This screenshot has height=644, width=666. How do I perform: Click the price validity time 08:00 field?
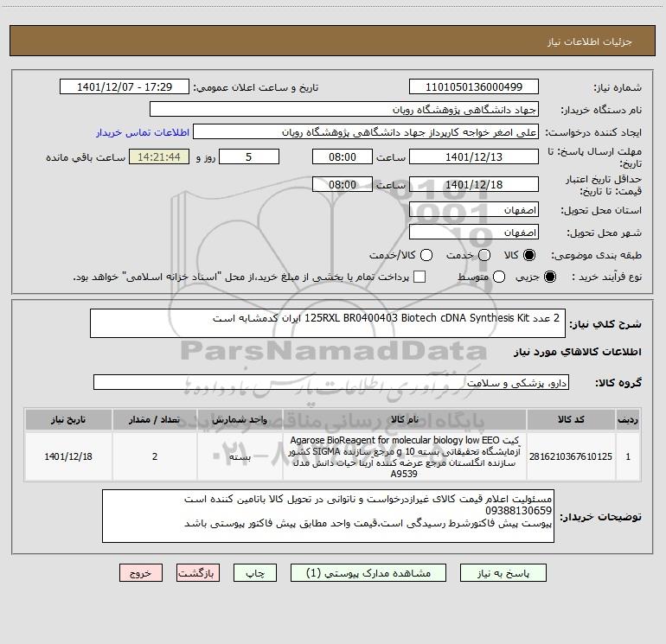(343, 185)
